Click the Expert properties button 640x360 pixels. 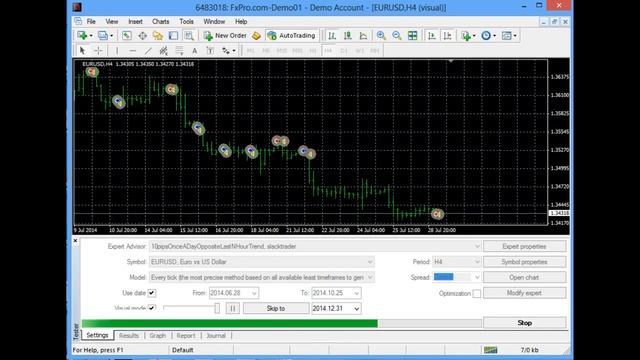click(524, 247)
